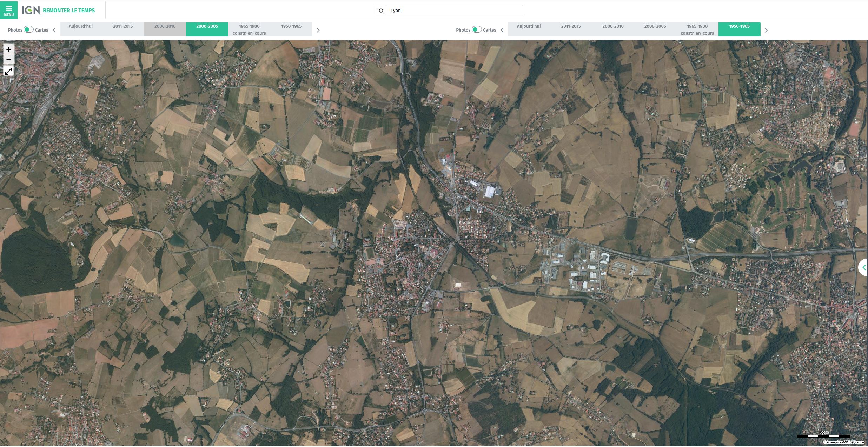Screen dimensions: 868x447
Task: Zoom in with the plus button
Action: pos(8,49)
